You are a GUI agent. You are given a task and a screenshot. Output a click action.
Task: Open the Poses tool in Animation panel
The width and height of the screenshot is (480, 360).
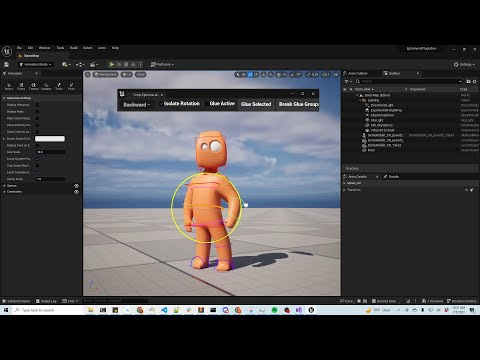[21, 86]
